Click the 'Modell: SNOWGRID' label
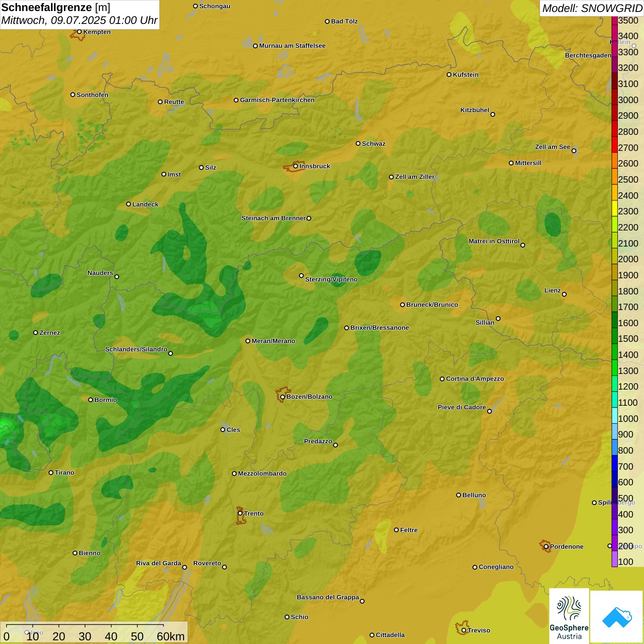Screen dimensions: 644x644 coord(592,8)
